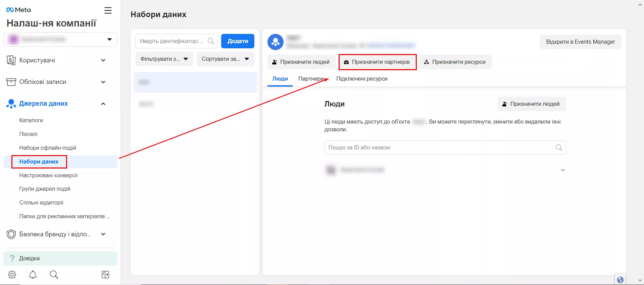Open the Довідка help item
The image size is (644, 285).
coord(60,258)
